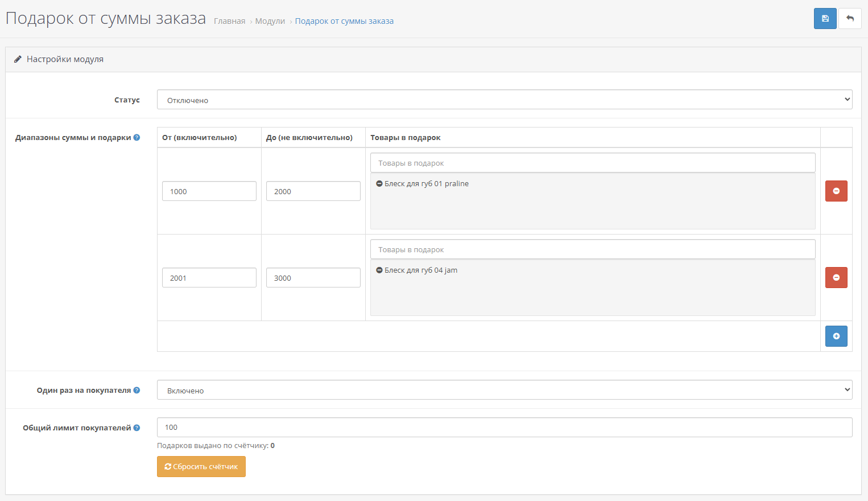Go to Главная breadcrumb
Viewport: 868px width, 501px height.
[x=229, y=21]
